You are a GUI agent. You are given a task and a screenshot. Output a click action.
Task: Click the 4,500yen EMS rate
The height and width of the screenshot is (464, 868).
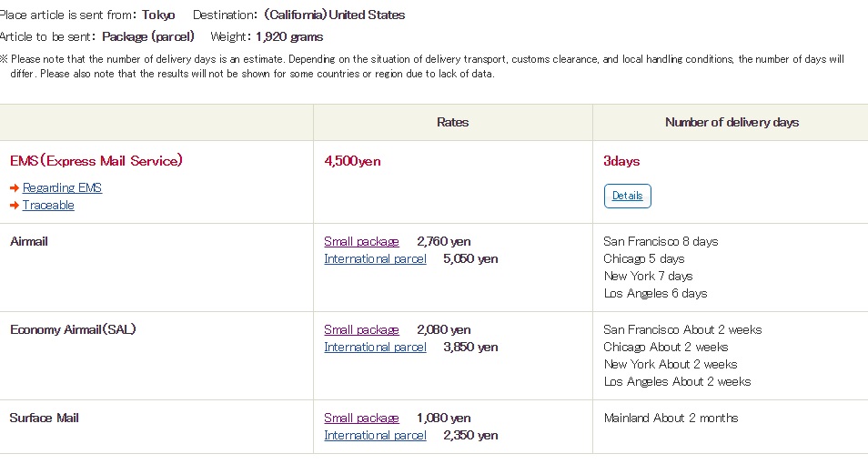(x=353, y=161)
